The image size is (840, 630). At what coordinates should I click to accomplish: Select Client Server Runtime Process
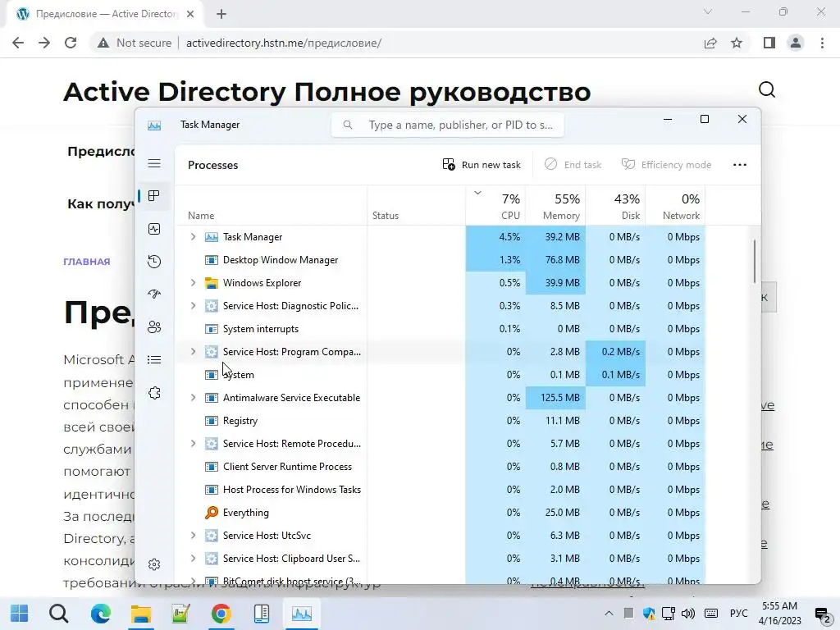click(x=441, y=467)
